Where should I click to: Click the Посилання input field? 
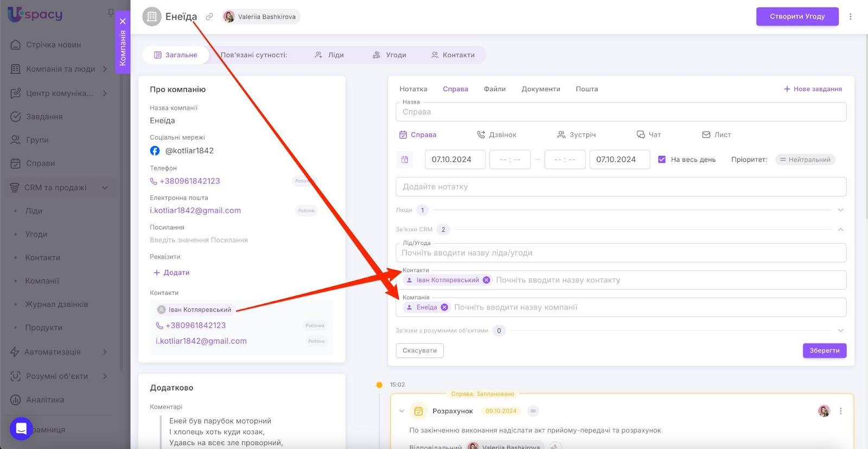tap(199, 240)
